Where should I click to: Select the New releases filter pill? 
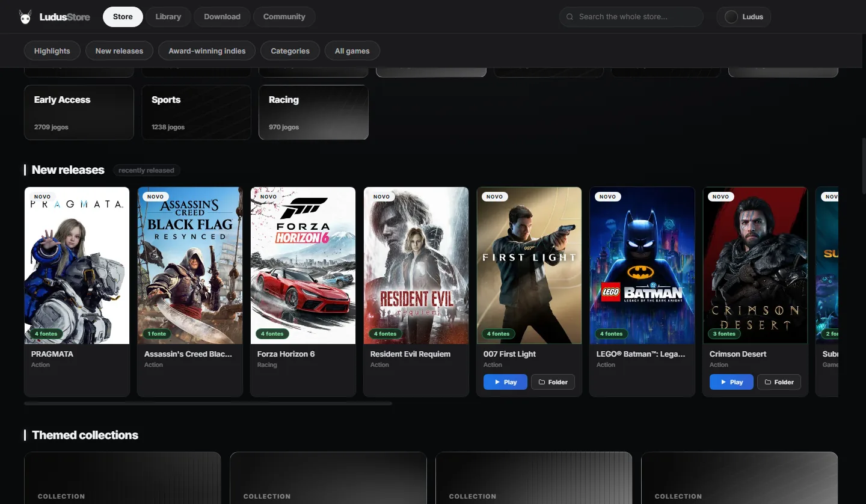tap(119, 51)
